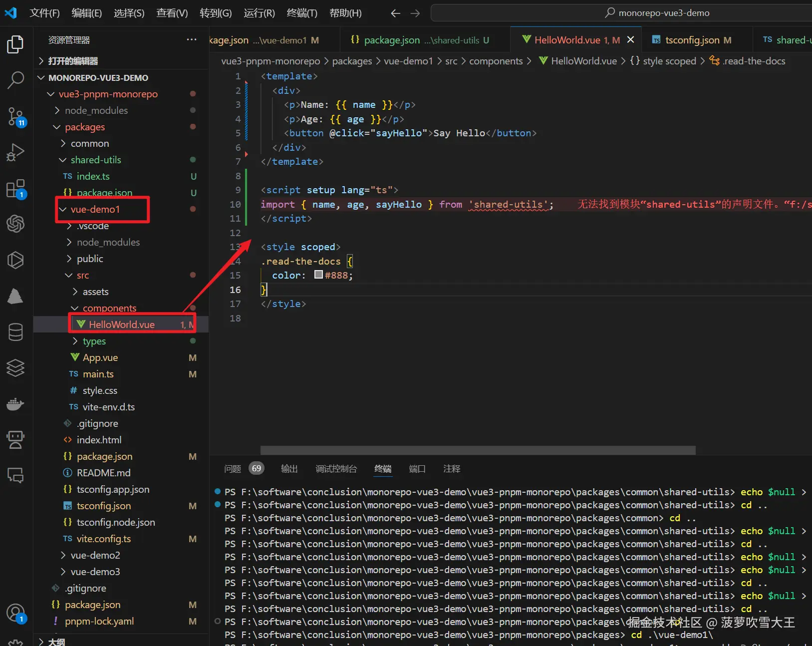Click the #888 color swatch
This screenshot has height=646, width=812.
[x=318, y=275]
